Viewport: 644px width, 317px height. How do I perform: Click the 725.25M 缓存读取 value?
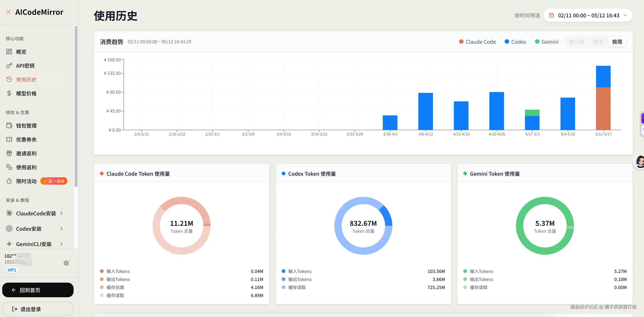[x=436, y=287]
